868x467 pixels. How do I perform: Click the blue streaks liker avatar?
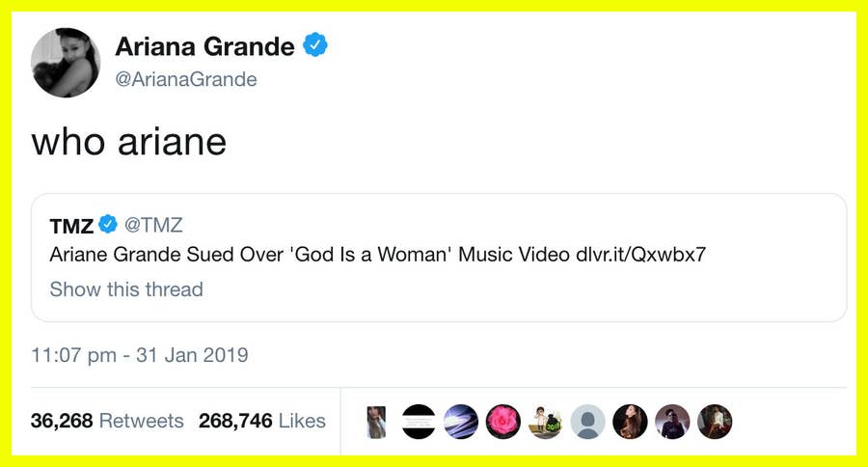[x=461, y=422]
